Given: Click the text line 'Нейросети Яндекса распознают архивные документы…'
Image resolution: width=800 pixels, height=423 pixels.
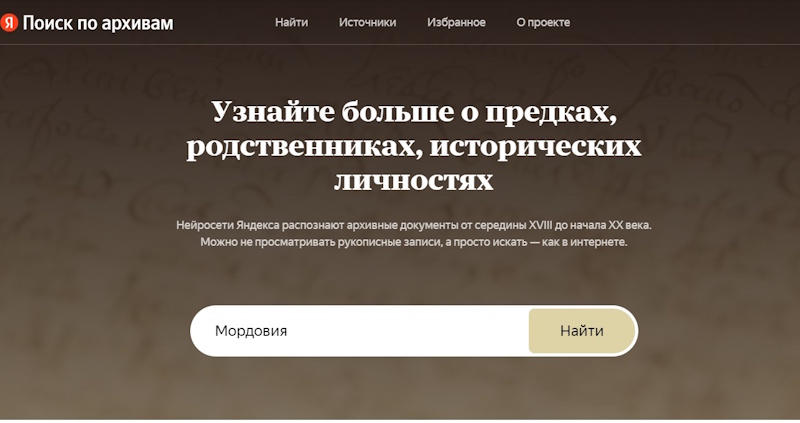Looking at the screenshot, I should pos(414,225).
